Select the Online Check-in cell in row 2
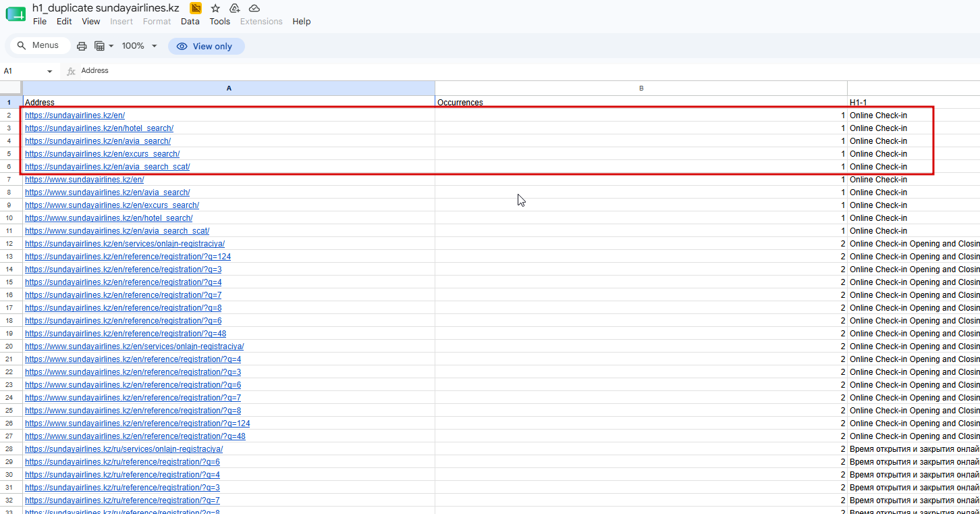980x514 pixels. coord(914,115)
